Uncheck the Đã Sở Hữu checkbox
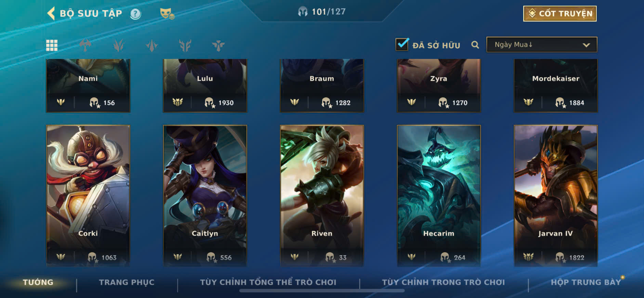This screenshot has height=298, width=644. pos(402,44)
